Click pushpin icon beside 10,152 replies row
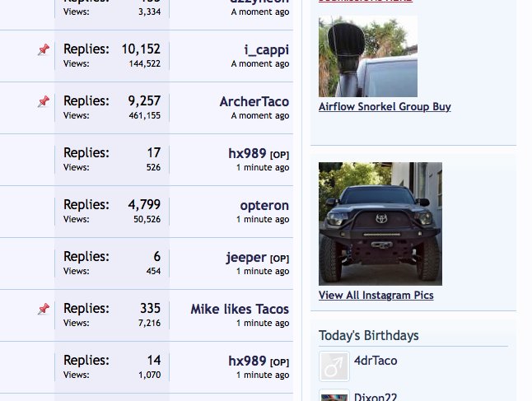 [44, 49]
